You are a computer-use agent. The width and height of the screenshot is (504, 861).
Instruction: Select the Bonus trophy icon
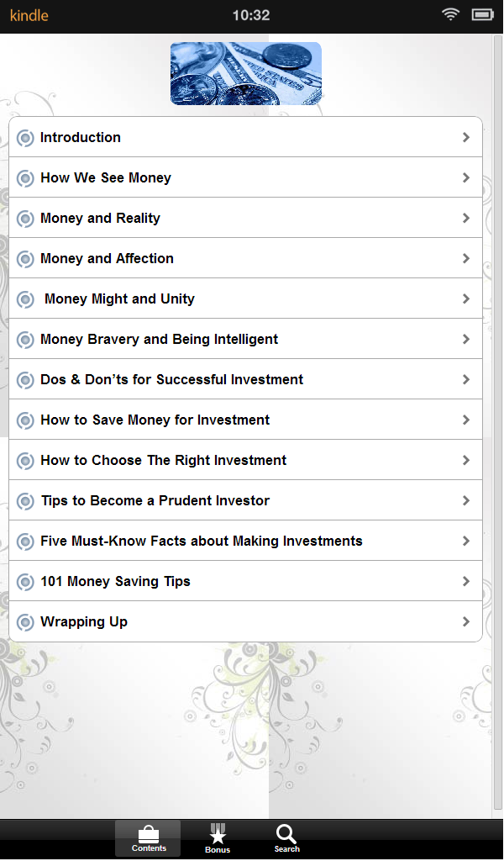point(217,832)
